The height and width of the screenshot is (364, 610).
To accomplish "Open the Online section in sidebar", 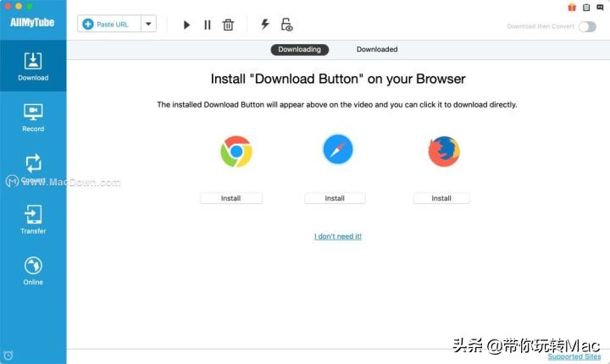I will point(33,271).
